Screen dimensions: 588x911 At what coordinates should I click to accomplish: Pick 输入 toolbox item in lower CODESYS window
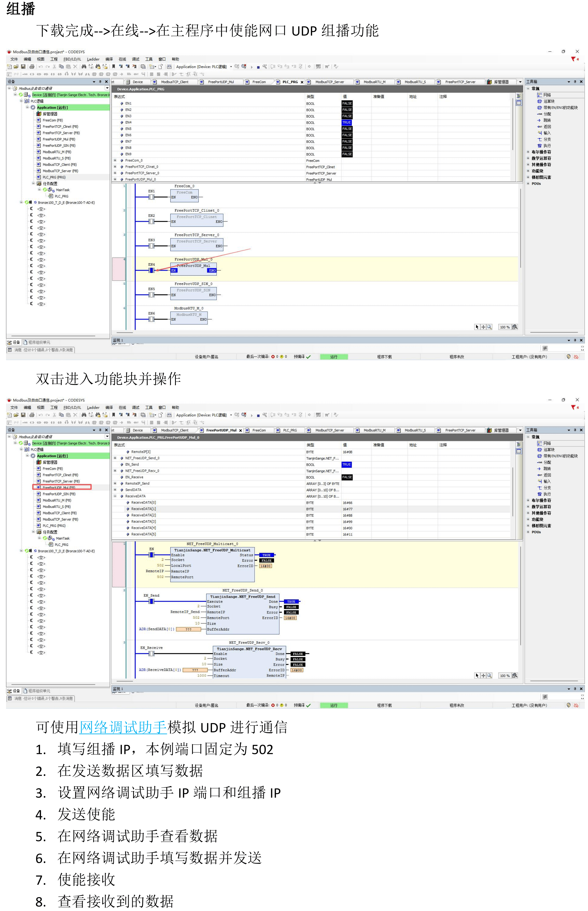tap(544, 481)
